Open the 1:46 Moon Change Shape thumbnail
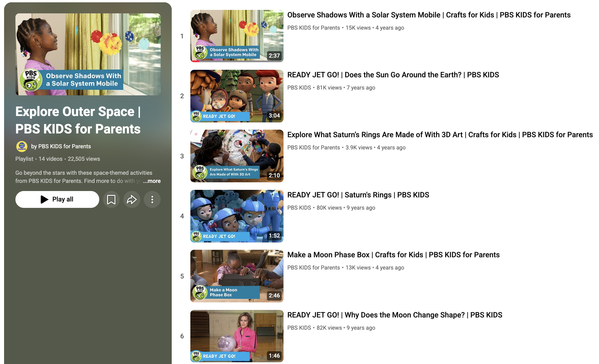 point(237,336)
